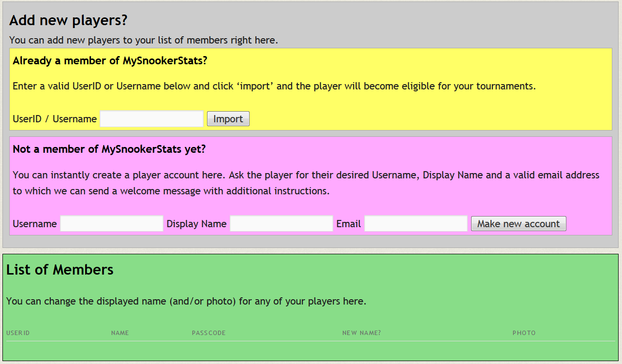
Task: Click the PHOTO column header
Action: [x=524, y=333]
